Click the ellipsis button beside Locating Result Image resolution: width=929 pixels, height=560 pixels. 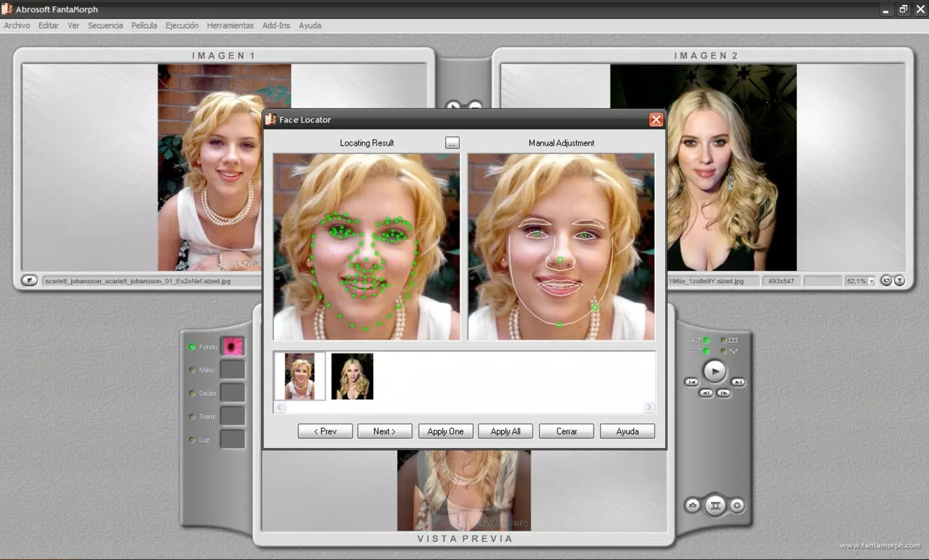pyautogui.click(x=452, y=143)
